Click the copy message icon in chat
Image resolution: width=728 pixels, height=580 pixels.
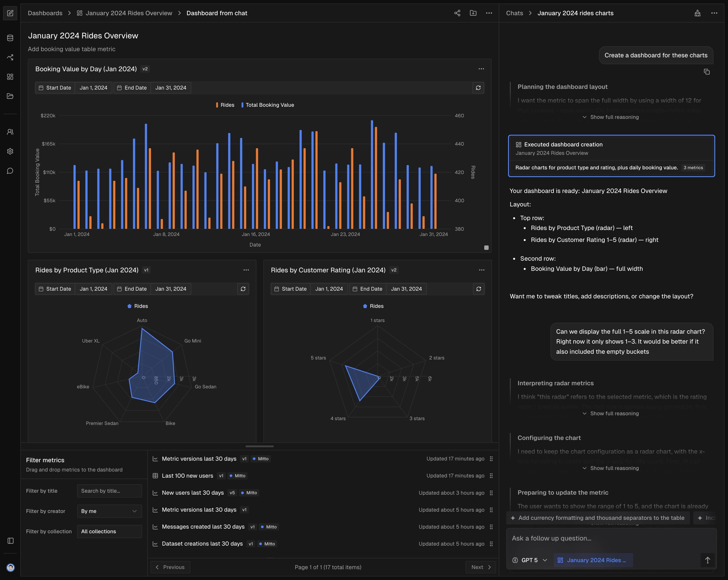[x=706, y=72]
